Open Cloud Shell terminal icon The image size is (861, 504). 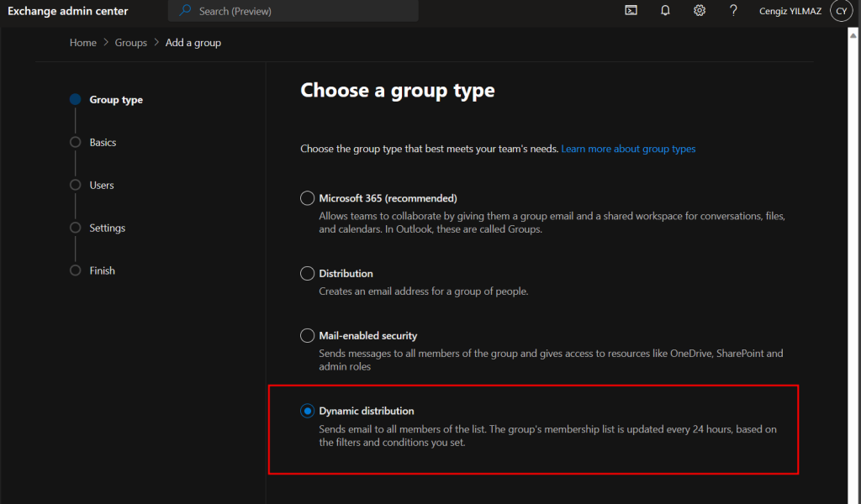tap(631, 11)
